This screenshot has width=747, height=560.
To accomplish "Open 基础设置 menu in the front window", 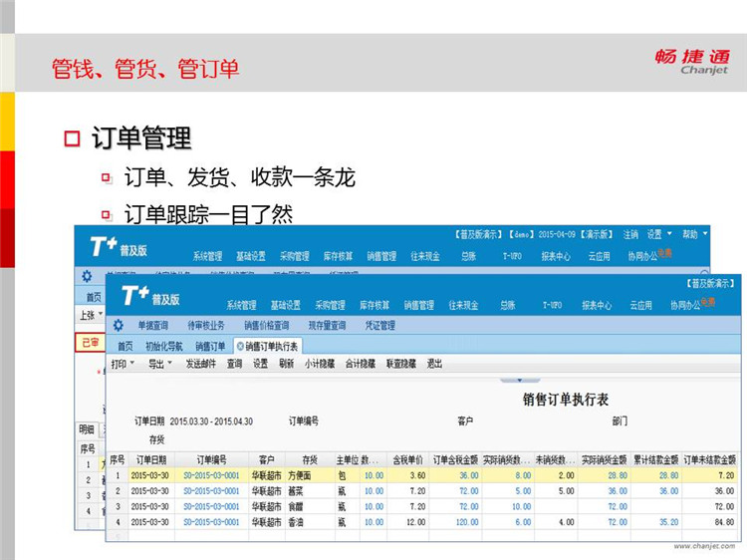I will pos(286,305).
